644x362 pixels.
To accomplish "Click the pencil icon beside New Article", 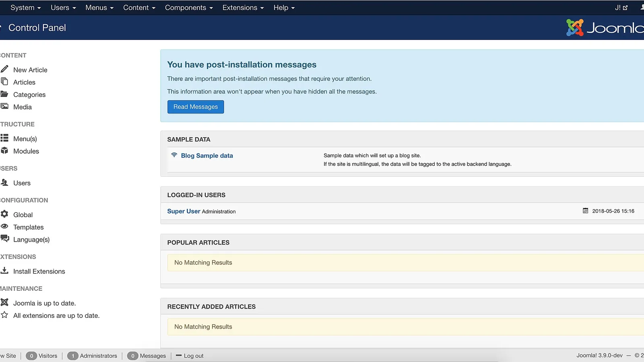I will 4,69.
